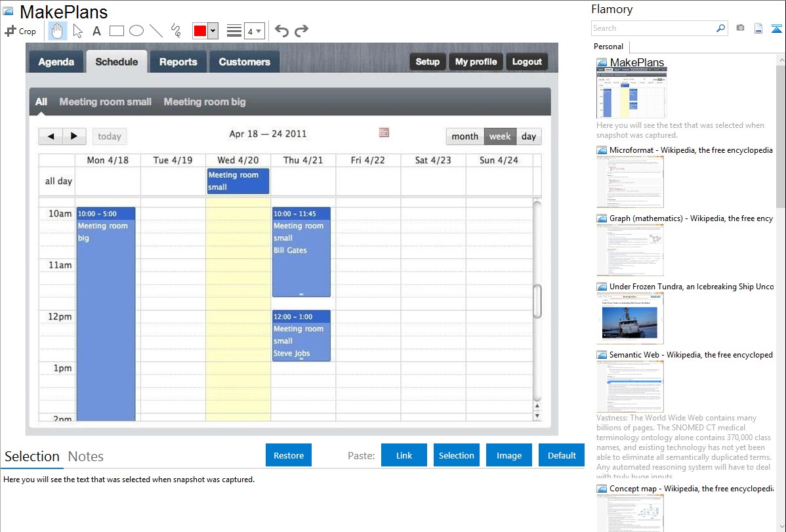Filter by Meeting room small
Screen dimensions: 786x532
click(x=105, y=102)
